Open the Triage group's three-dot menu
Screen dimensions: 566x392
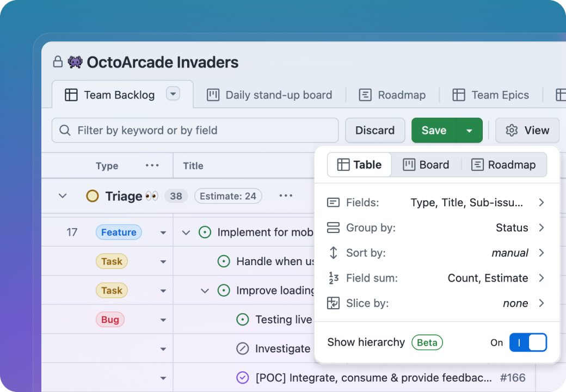(286, 196)
